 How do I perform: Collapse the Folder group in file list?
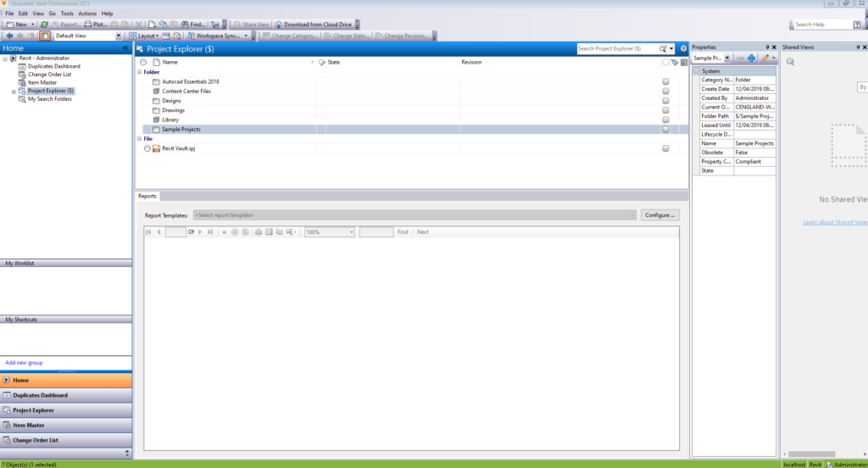point(140,72)
